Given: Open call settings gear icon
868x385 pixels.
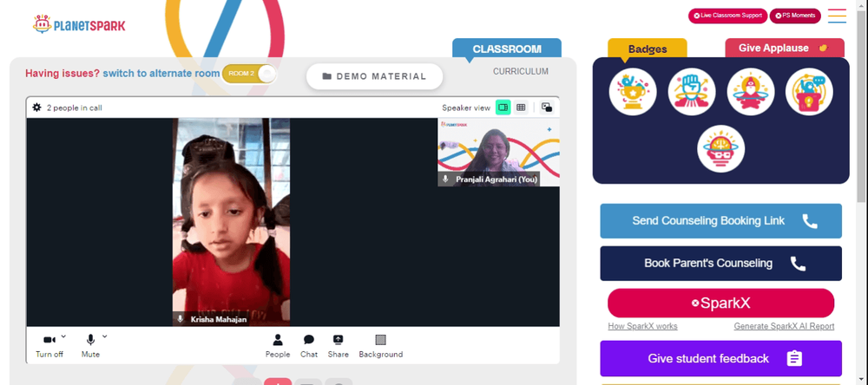Looking at the screenshot, I should pyautogui.click(x=36, y=108).
